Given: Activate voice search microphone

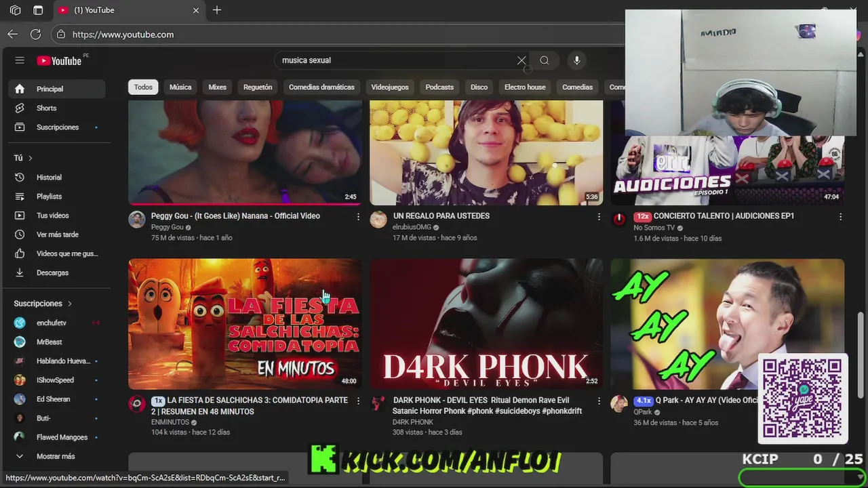Looking at the screenshot, I should (x=577, y=60).
